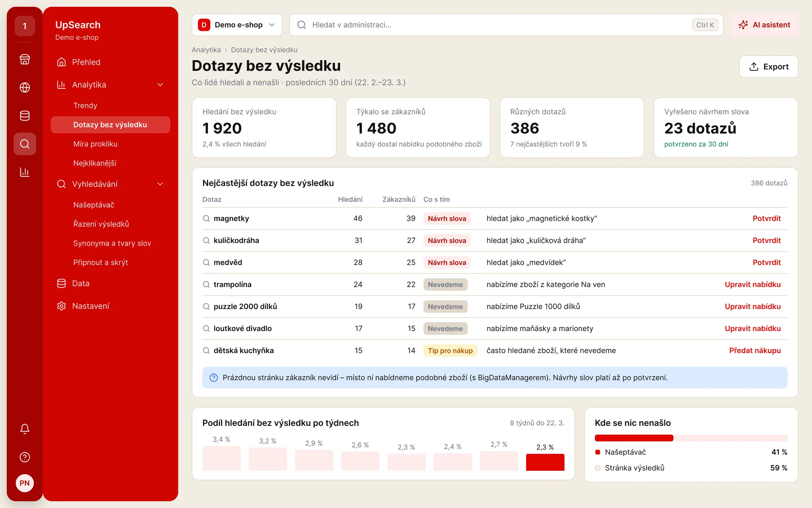The width and height of the screenshot is (812, 508).
Task: Open the database icon in left rail
Action: click(25, 116)
